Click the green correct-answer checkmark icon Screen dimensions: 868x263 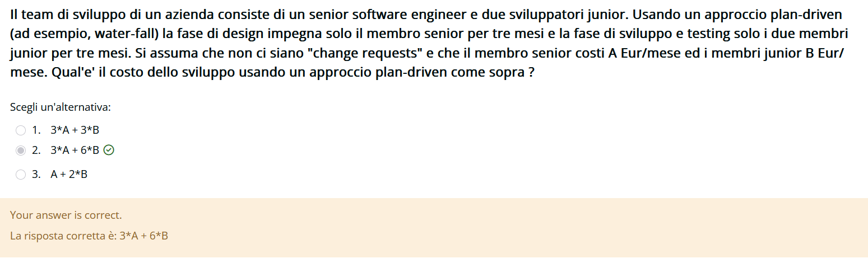(109, 150)
